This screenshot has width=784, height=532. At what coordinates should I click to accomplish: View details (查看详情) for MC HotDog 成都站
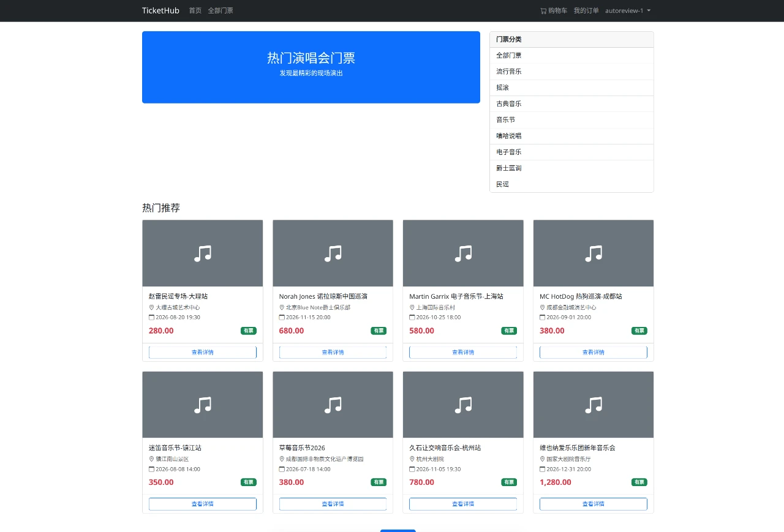[594, 353]
